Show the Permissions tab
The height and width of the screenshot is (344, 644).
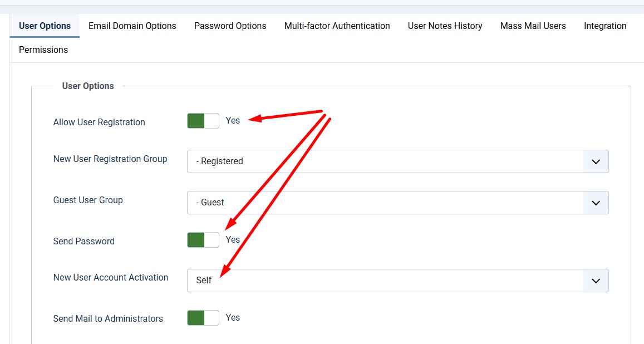[43, 50]
